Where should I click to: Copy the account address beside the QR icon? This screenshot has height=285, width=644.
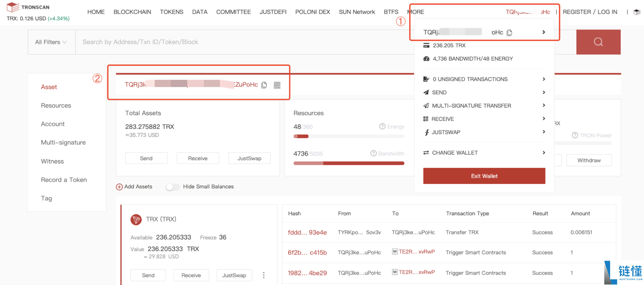click(x=264, y=85)
